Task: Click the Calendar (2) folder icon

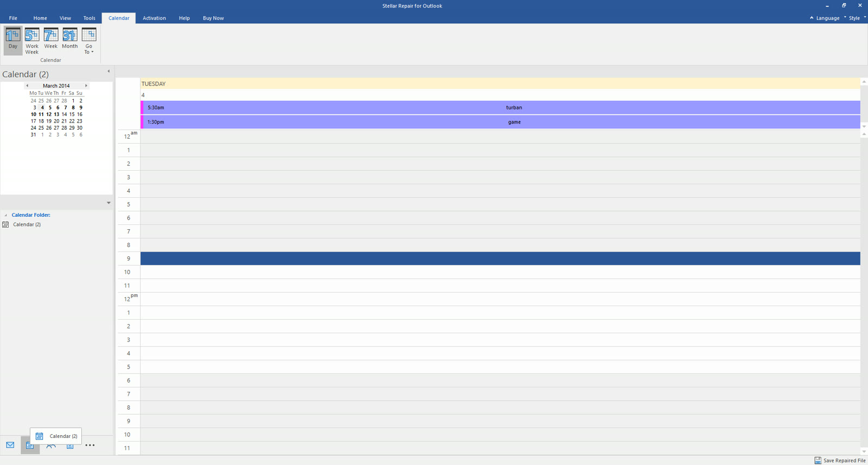Action: [x=5, y=224]
